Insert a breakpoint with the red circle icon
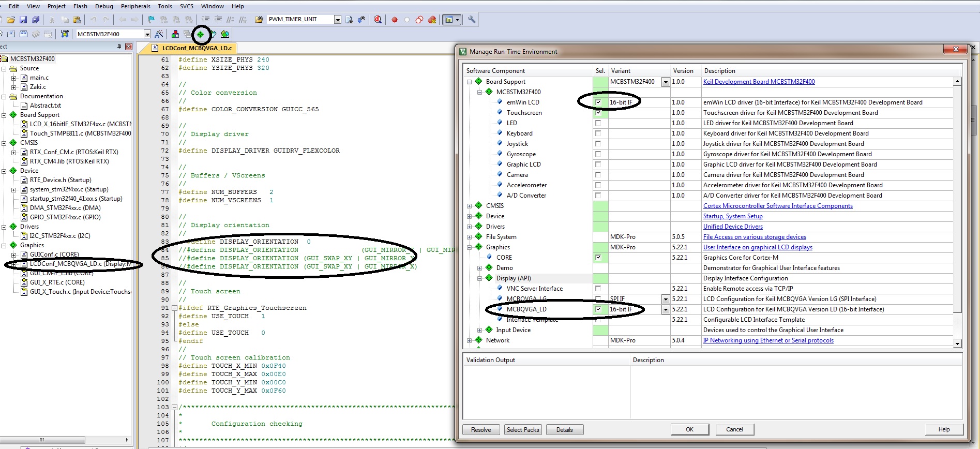Viewport: 980px width, 449px height. (x=395, y=20)
